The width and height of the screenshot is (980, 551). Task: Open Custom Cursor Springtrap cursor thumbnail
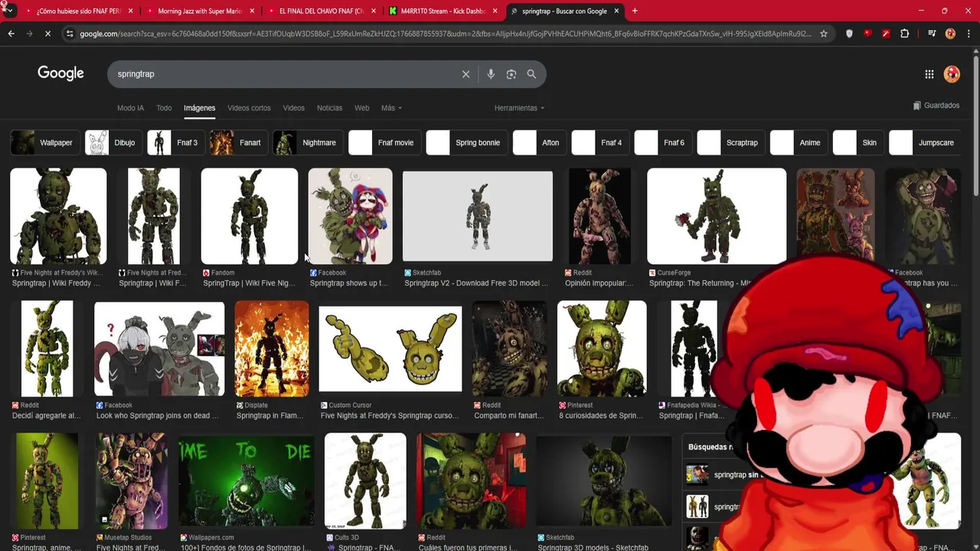coord(390,349)
